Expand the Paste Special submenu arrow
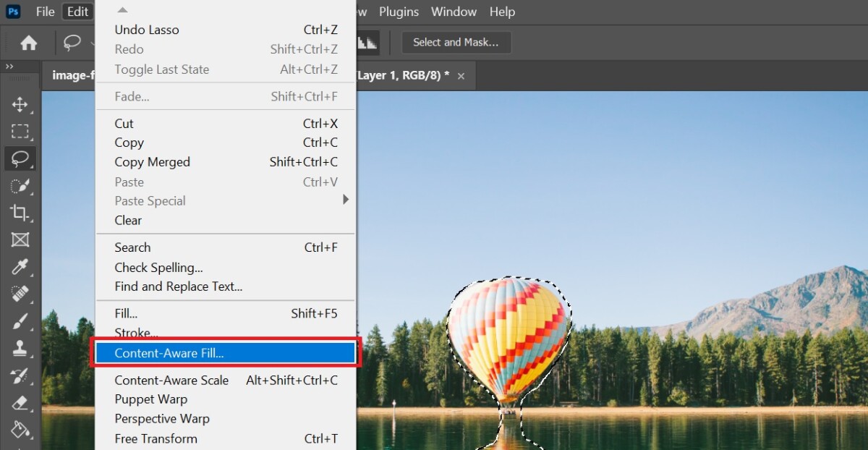The height and width of the screenshot is (450, 868). point(346,200)
